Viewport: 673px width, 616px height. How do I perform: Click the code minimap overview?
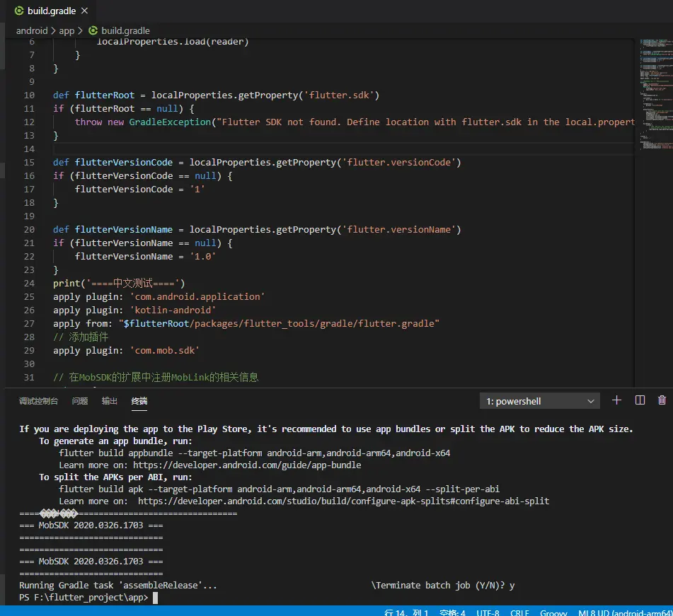(653, 92)
